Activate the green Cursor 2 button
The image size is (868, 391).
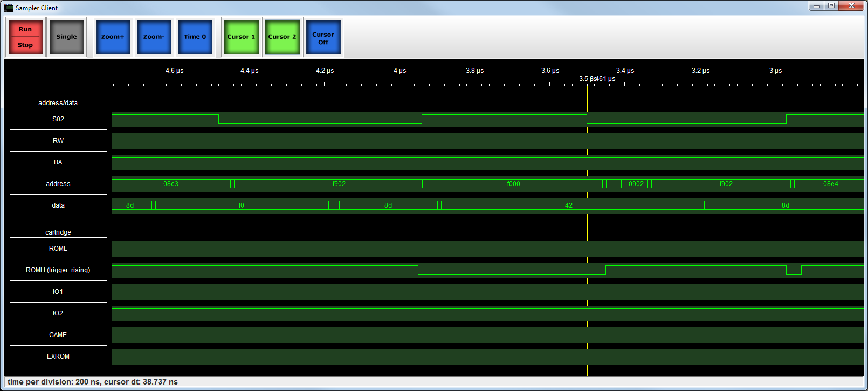[x=282, y=37]
